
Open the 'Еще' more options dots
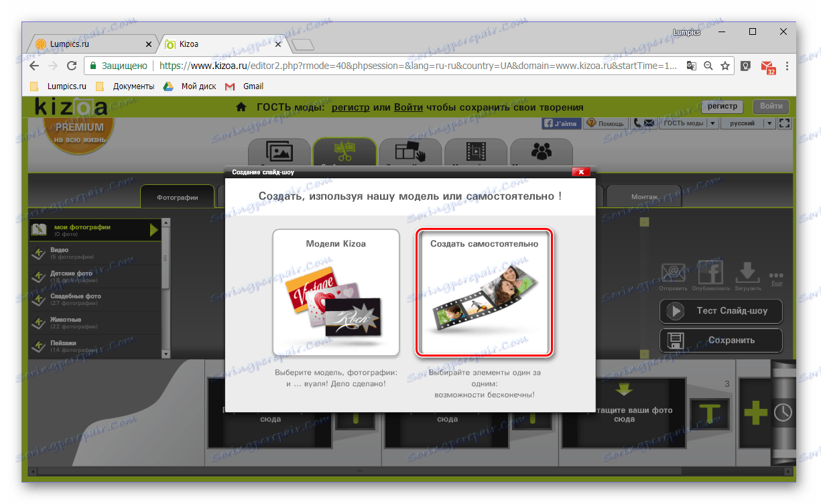click(776, 278)
